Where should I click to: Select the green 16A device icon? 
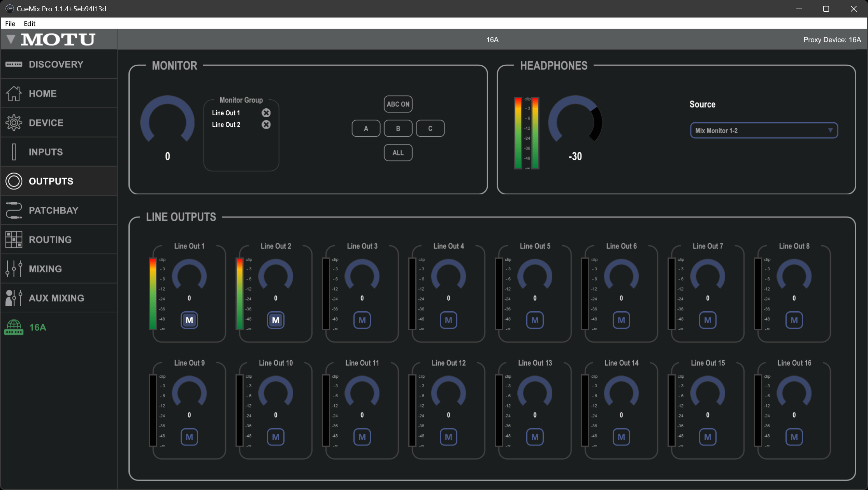point(14,327)
